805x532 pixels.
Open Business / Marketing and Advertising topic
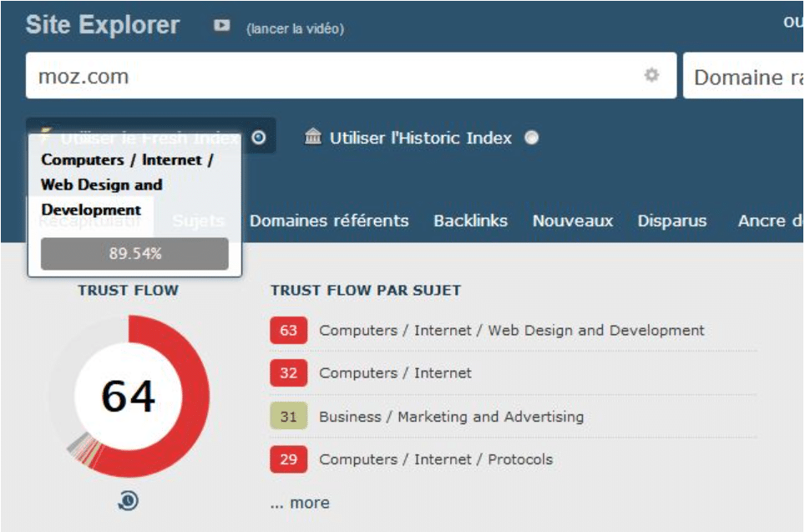(452, 417)
